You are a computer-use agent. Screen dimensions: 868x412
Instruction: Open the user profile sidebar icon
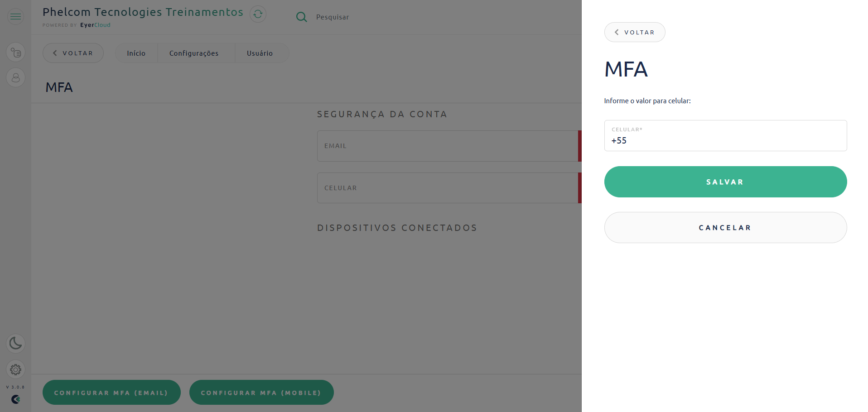click(x=15, y=77)
